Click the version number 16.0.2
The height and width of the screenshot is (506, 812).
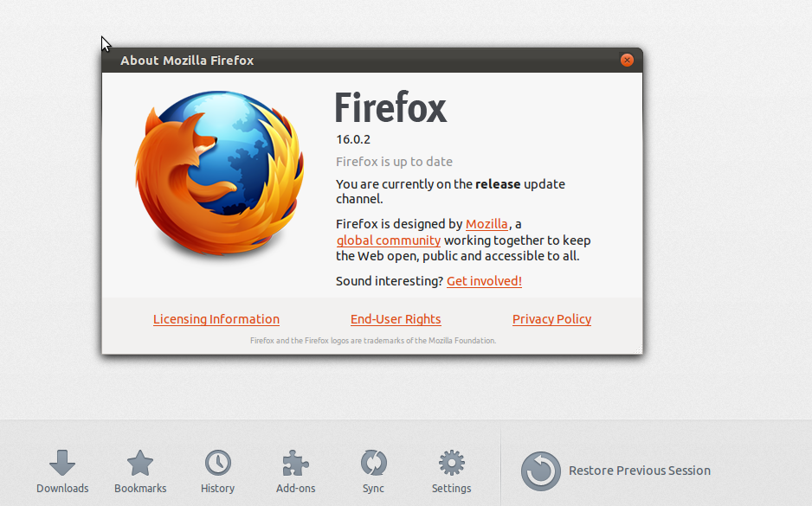(x=353, y=139)
